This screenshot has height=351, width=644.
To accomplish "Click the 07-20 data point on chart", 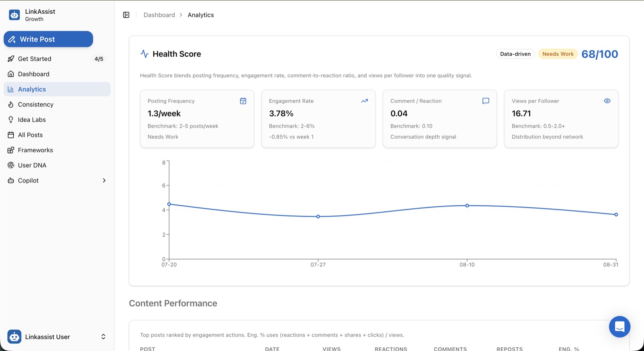I will click(169, 204).
